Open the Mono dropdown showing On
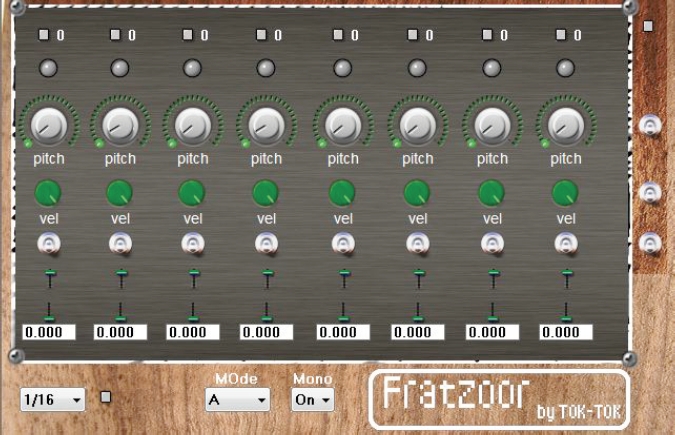Viewport: 675px width, 435px height. click(313, 400)
